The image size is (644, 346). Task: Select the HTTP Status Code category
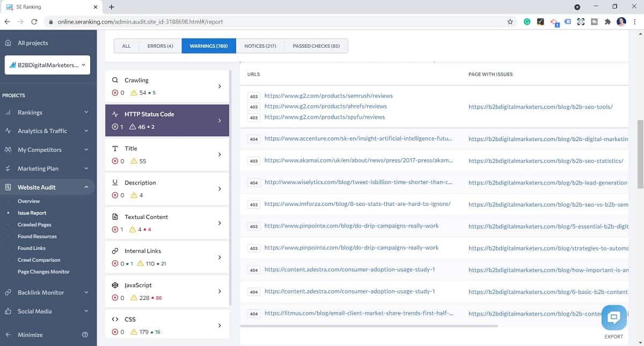point(167,120)
